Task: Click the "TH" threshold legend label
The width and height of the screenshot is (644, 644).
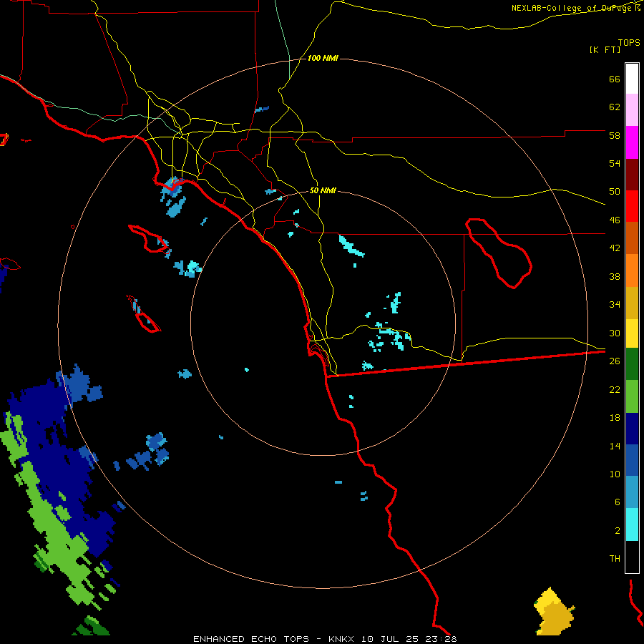Action: (615, 559)
